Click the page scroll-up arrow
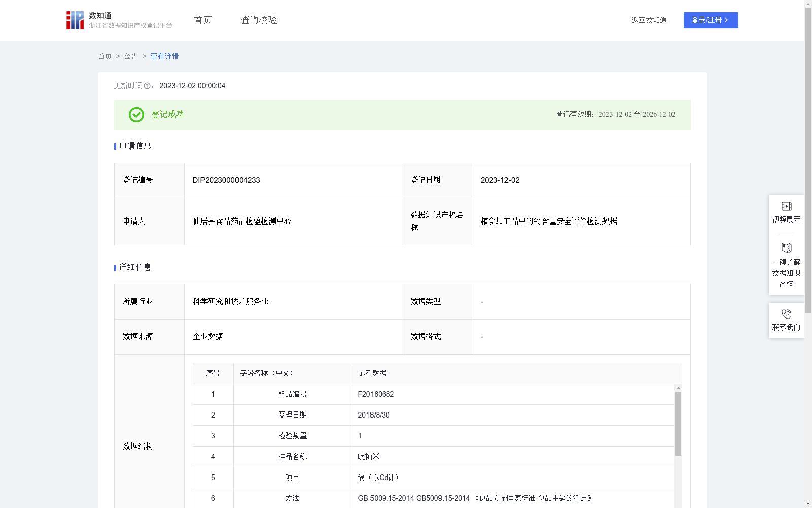812x508 pixels. [x=808, y=4]
